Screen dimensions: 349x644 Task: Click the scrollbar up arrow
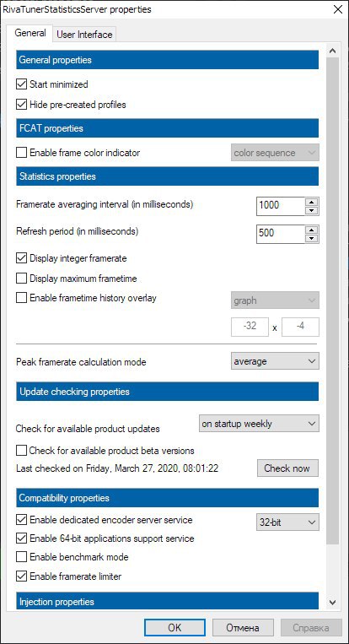[333, 51]
